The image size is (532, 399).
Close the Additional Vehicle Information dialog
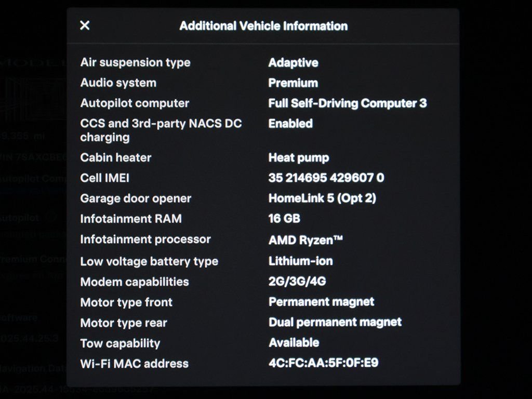click(x=85, y=25)
